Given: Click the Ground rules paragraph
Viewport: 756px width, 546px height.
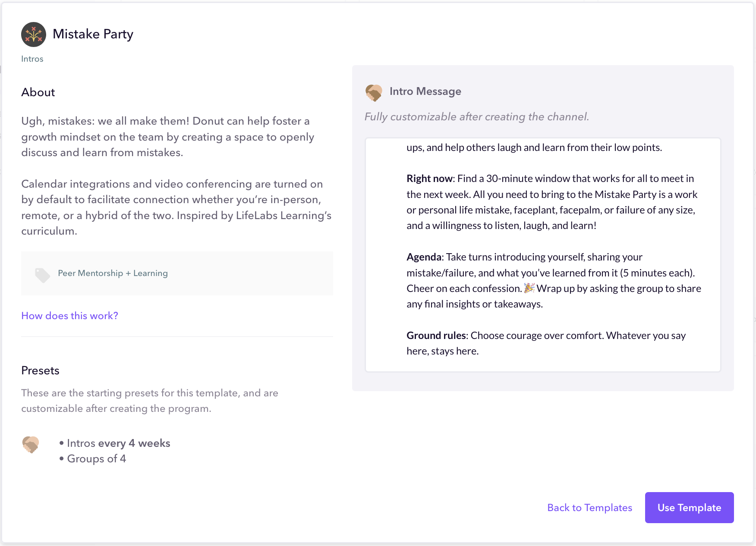Looking at the screenshot, I should pyautogui.click(x=546, y=343).
